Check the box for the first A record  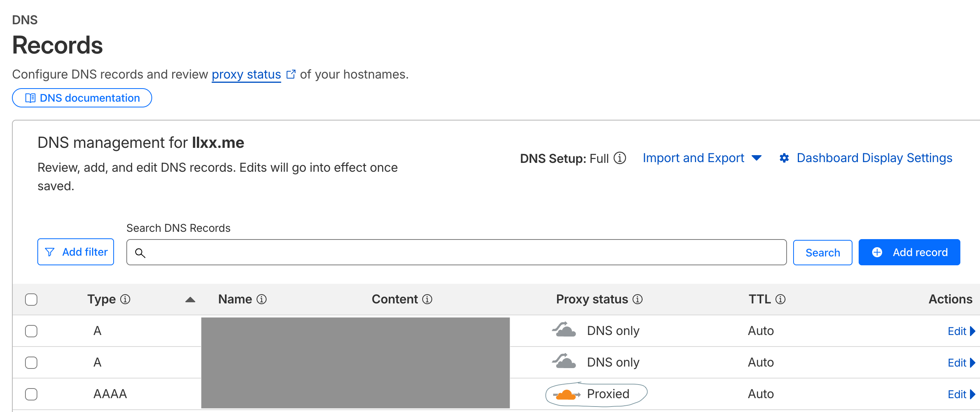click(x=31, y=331)
